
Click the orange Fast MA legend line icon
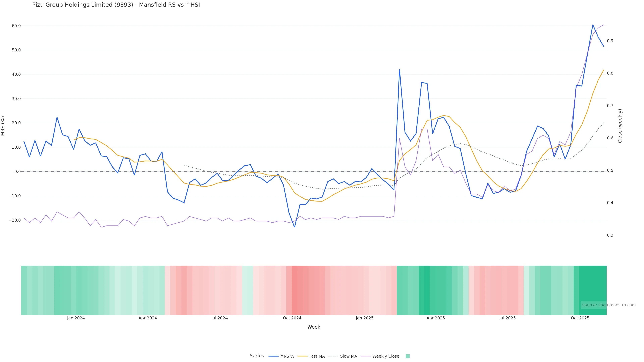tap(303, 356)
